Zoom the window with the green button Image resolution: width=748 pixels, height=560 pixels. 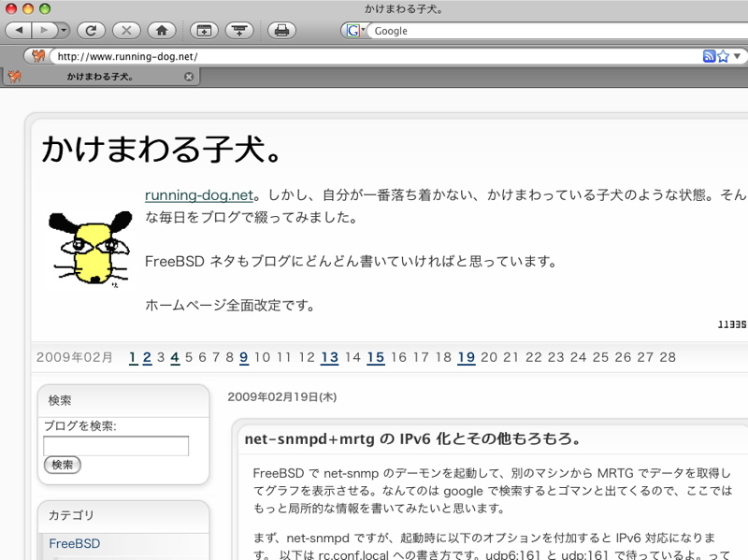click(45, 8)
